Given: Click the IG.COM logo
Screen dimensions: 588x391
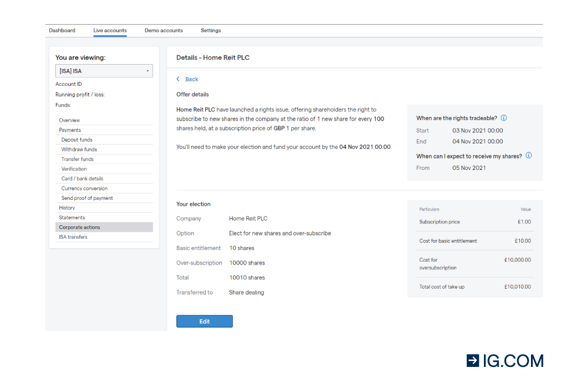Looking at the screenshot, I should (x=505, y=361).
